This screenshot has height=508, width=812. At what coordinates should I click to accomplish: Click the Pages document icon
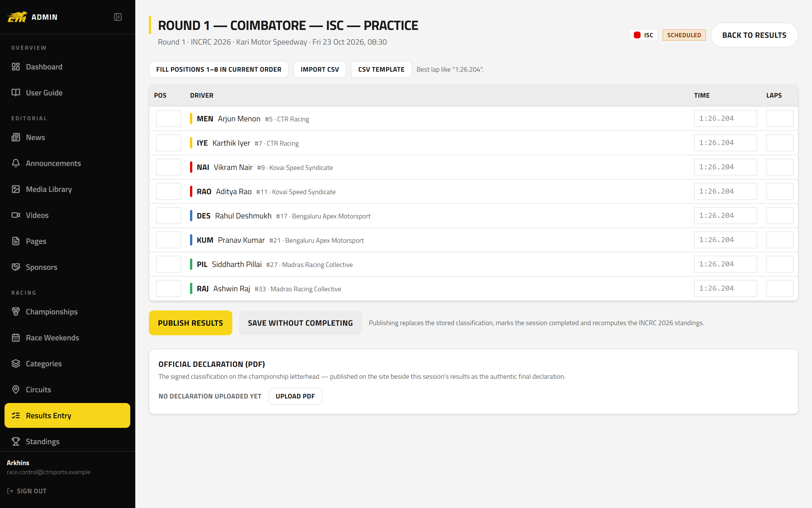16,241
